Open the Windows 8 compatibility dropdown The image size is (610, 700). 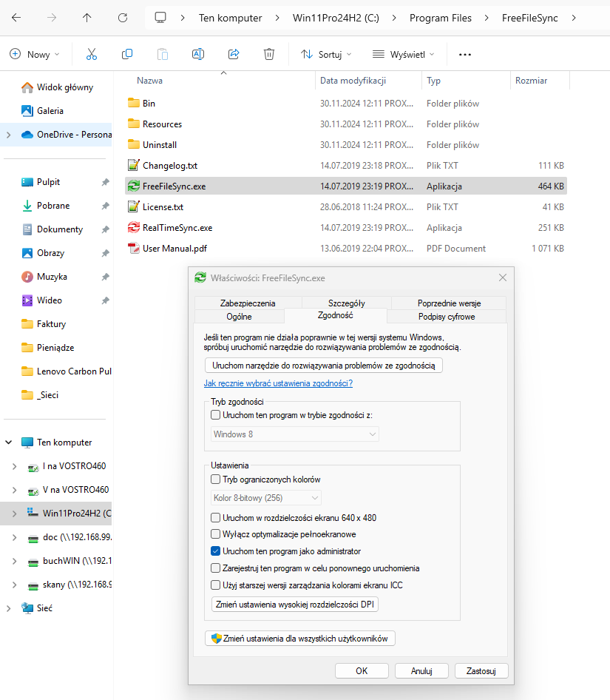tap(294, 434)
